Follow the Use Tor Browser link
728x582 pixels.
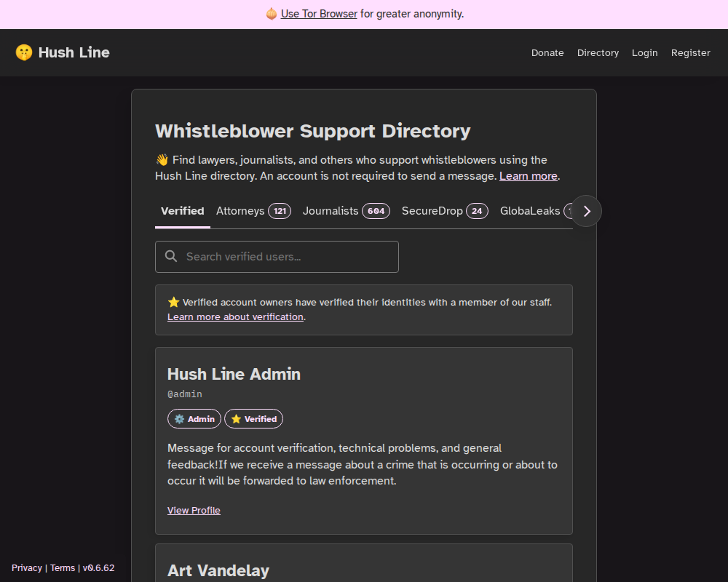tap(319, 14)
